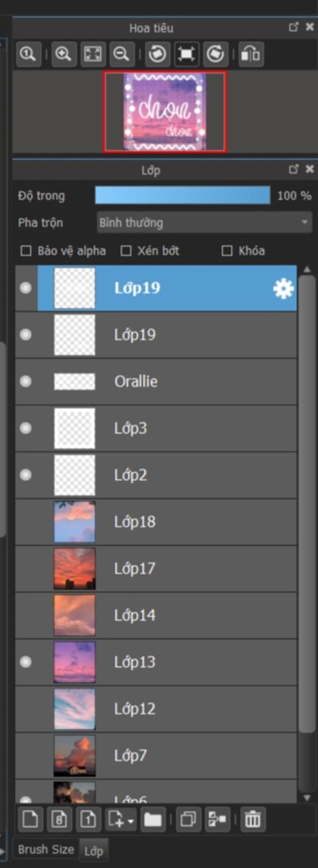Screen dimensions: 318x868
Task: Expand the add special layer dropdown arrow
Action: (x=131, y=820)
